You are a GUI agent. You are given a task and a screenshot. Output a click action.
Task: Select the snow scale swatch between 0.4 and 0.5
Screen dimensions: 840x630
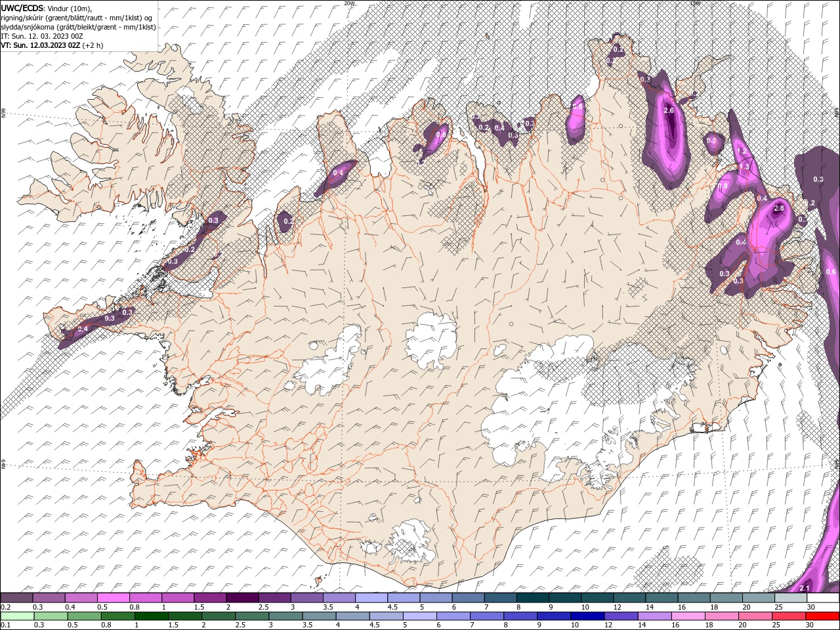[81, 598]
